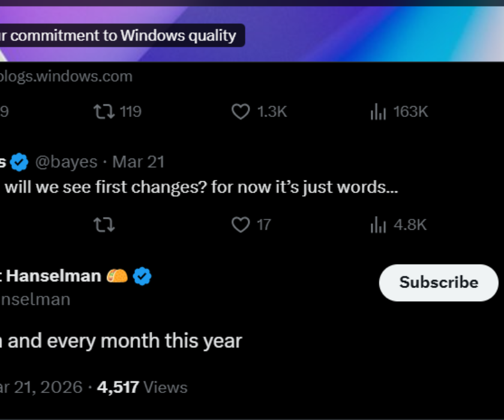The height and width of the screenshot is (420, 504).
Task: Click the Subscribe button
Action: click(438, 283)
